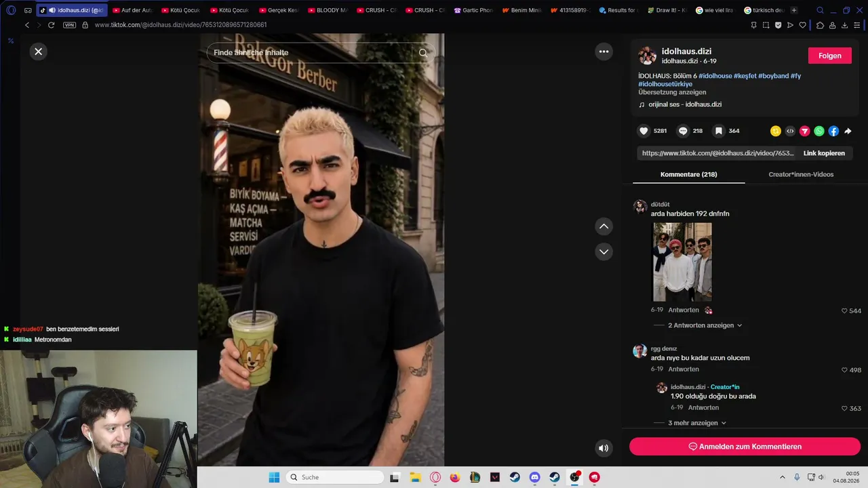The image size is (868, 488).
Task: Send video to friends via red icon
Action: click(x=805, y=131)
